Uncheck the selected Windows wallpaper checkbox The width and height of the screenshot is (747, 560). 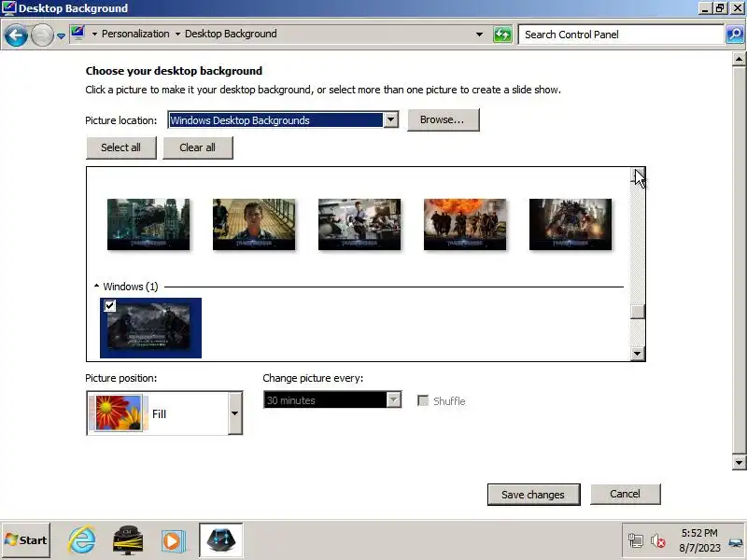(x=110, y=306)
